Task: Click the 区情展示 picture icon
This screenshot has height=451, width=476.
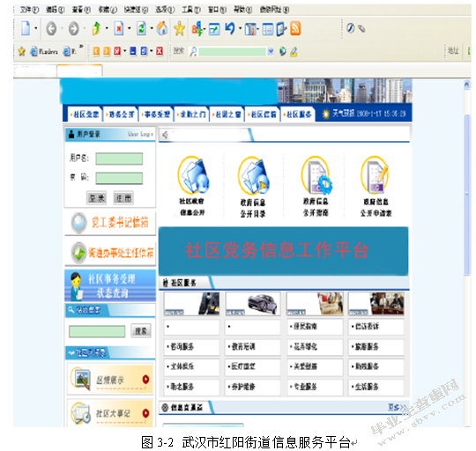Action: [x=80, y=378]
